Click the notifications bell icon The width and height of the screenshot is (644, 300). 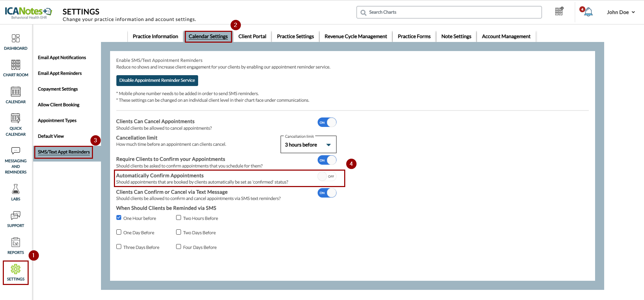[588, 12]
